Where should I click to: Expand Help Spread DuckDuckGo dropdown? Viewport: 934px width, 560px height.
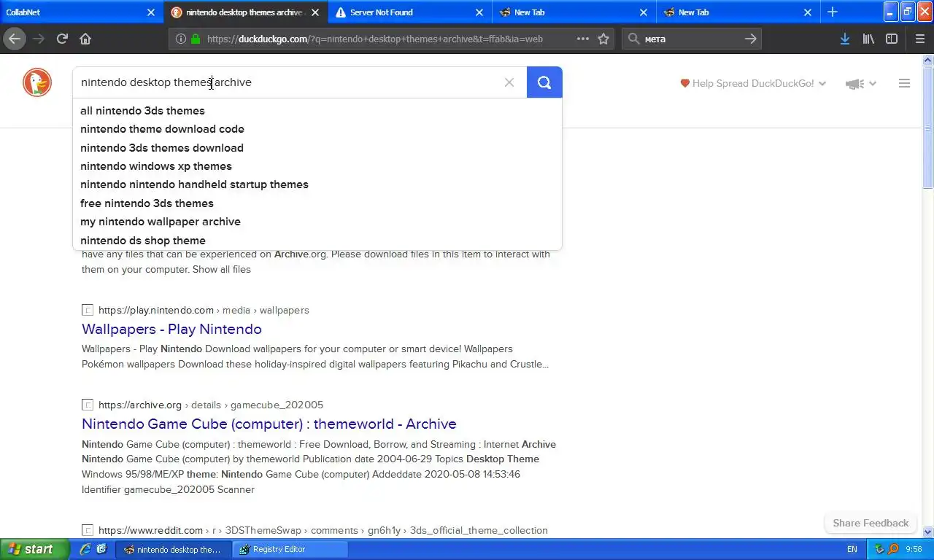(753, 83)
